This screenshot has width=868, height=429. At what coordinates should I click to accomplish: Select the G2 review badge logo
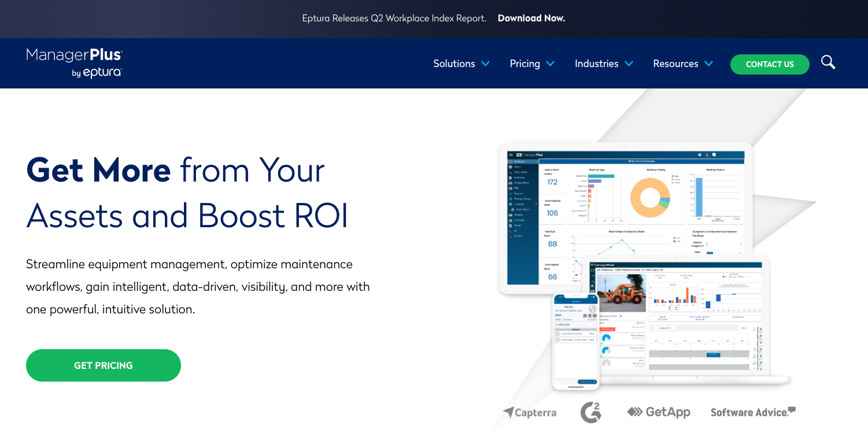pos(591,412)
